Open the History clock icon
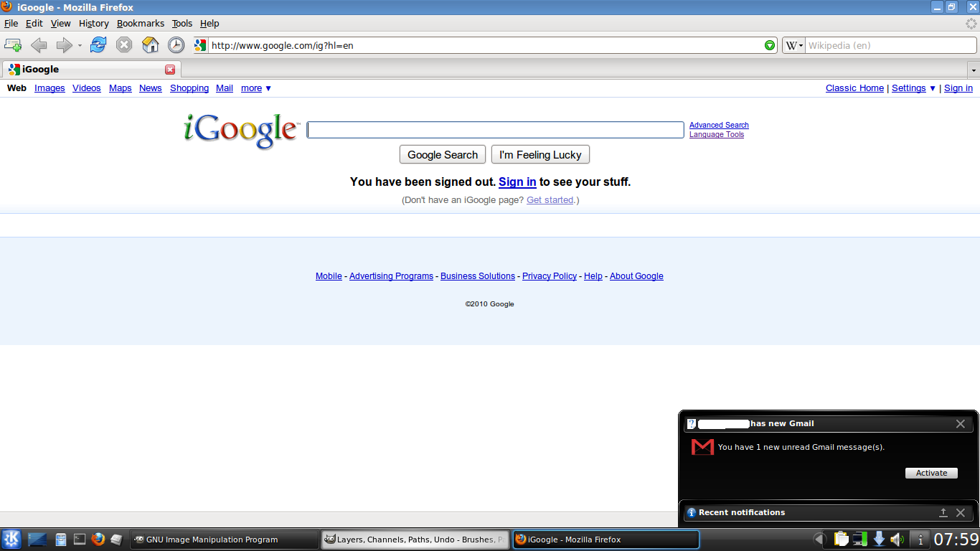Screen dimensions: 980x551 pyautogui.click(x=176, y=45)
